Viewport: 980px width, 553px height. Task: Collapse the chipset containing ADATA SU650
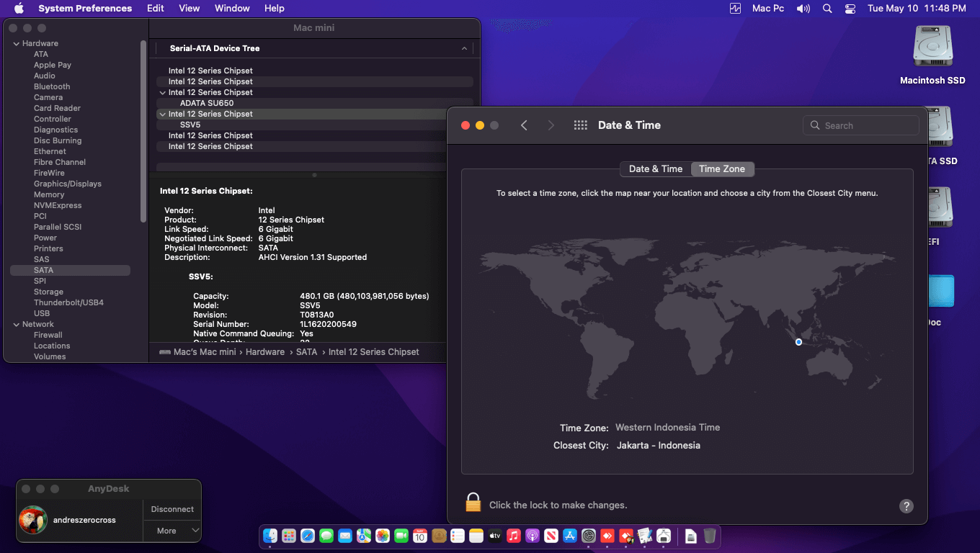point(163,93)
